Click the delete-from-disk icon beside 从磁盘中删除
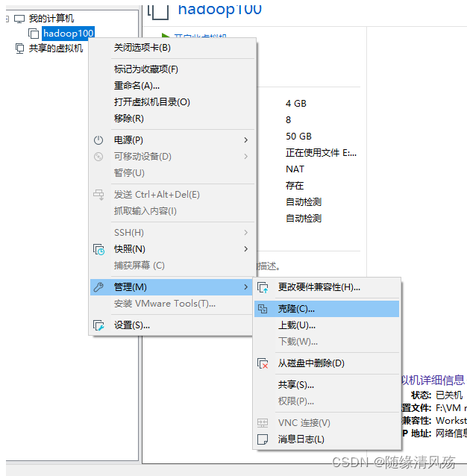The height and width of the screenshot is (476, 467). click(263, 363)
